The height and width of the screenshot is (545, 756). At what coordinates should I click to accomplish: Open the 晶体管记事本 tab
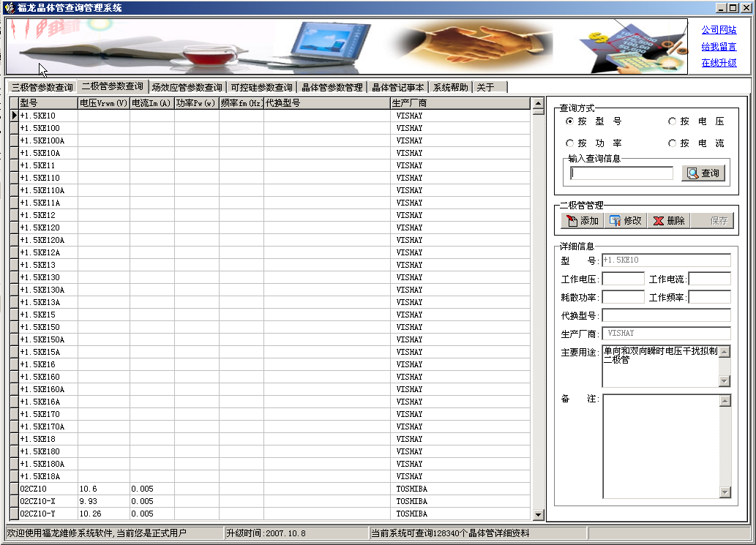point(398,87)
